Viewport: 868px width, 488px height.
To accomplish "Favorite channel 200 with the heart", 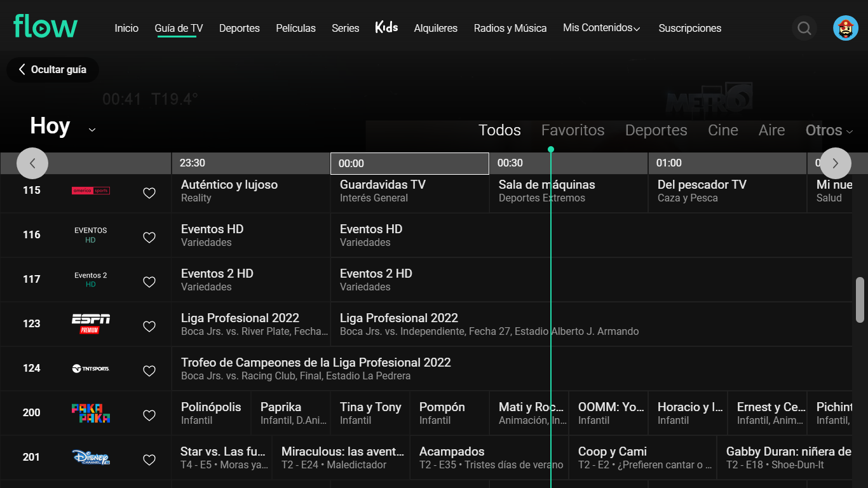I will [149, 416].
